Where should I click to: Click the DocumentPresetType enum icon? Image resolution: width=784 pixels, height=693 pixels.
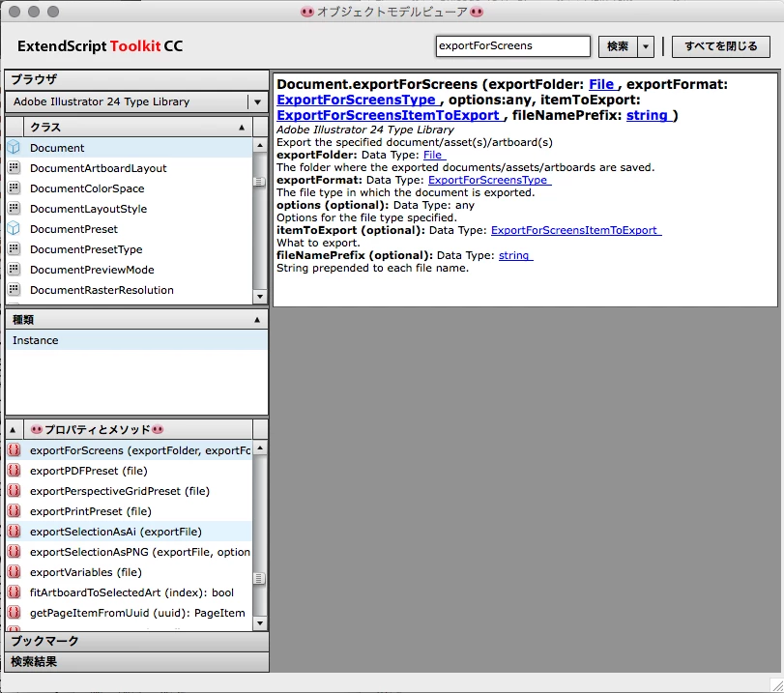click(14, 248)
